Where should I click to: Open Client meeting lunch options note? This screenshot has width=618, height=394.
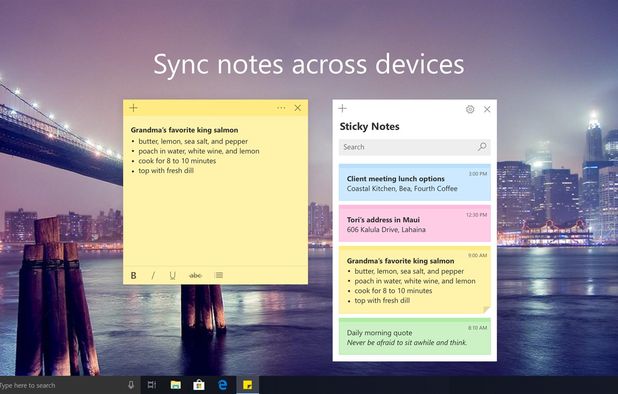pos(415,183)
